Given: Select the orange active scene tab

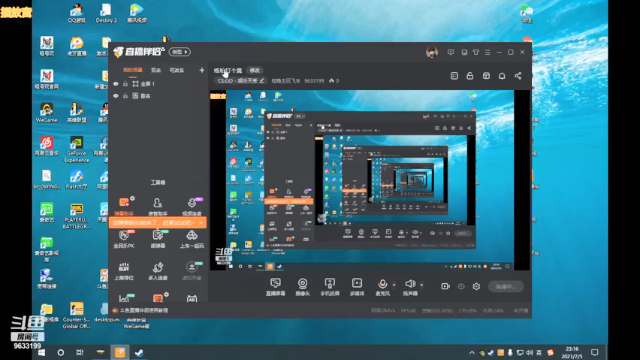Looking at the screenshot, I should coord(133,70).
